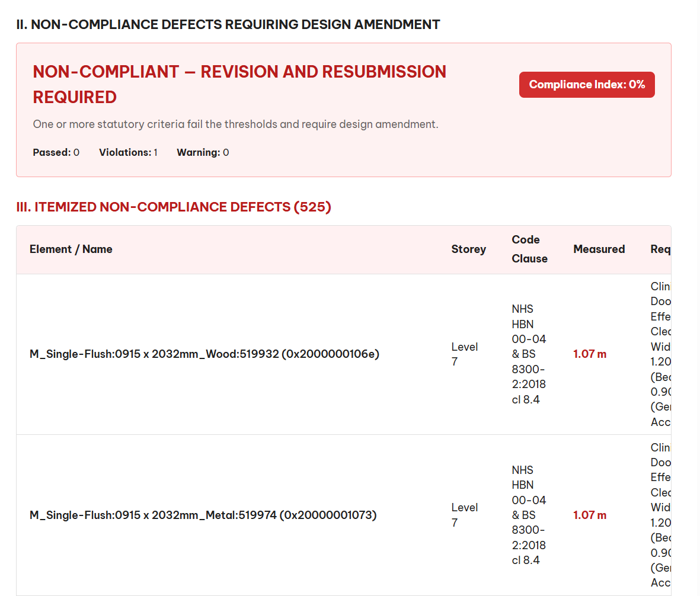Image resolution: width=700 pixels, height=596 pixels.
Task: Click the 'Violations: 1' counter
Action: point(128,153)
